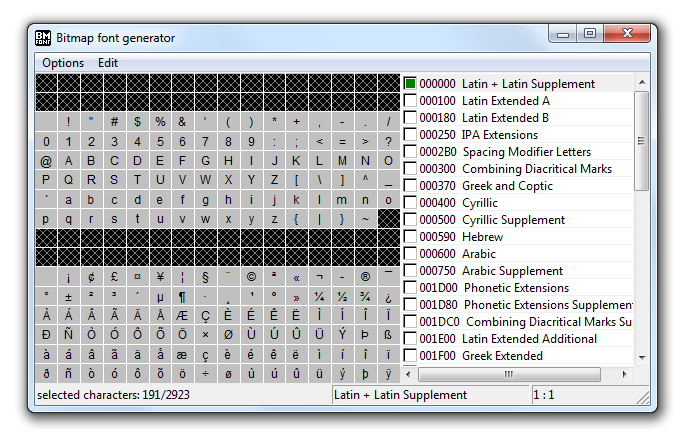Screen dimensions: 688x439
Task: Enable the Phonetic Extensions 001D00 checkbox
Action: (410, 288)
